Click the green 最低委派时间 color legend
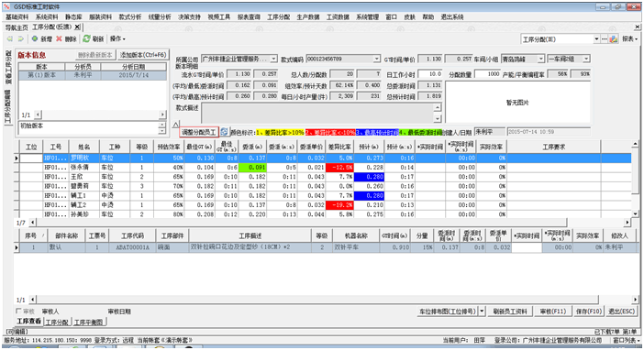The image size is (644, 350). [420, 133]
